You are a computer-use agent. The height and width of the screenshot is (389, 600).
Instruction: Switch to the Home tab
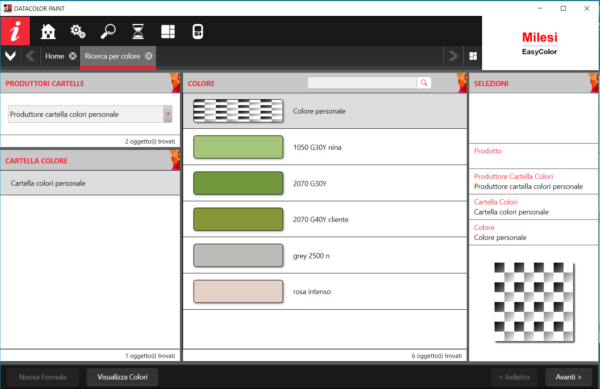[x=54, y=56]
